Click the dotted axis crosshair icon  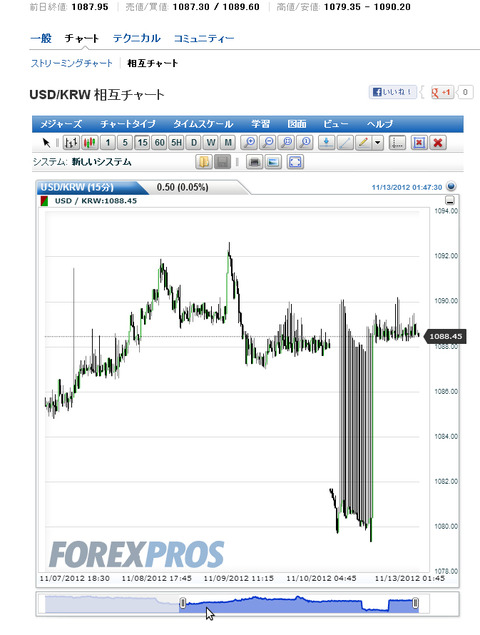click(x=397, y=143)
